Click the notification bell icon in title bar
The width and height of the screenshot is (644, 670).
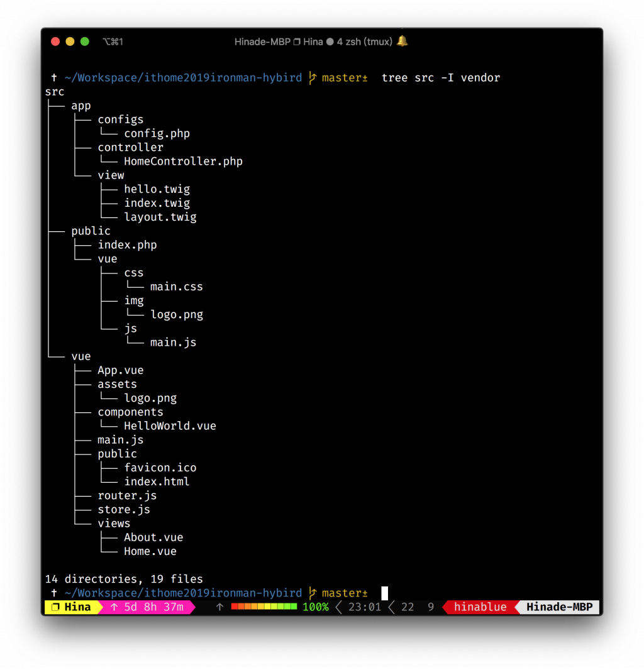tap(402, 41)
